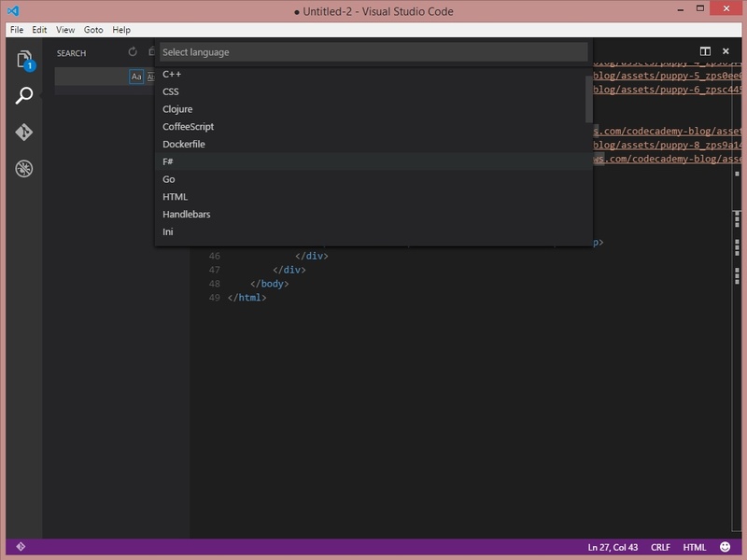Click the CRLF line ending indicator

pyautogui.click(x=660, y=547)
